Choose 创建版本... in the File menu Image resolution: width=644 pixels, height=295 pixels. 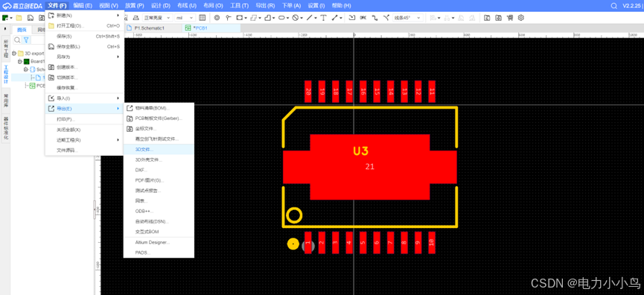[84, 67]
